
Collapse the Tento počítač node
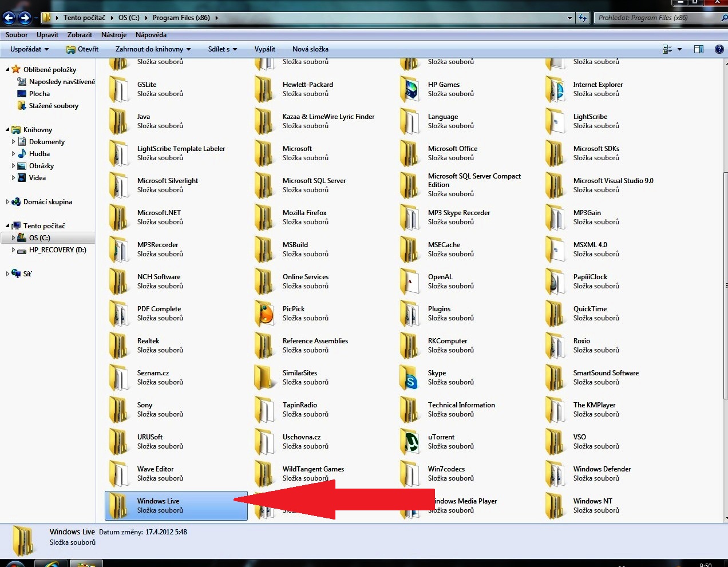(x=7, y=226)
